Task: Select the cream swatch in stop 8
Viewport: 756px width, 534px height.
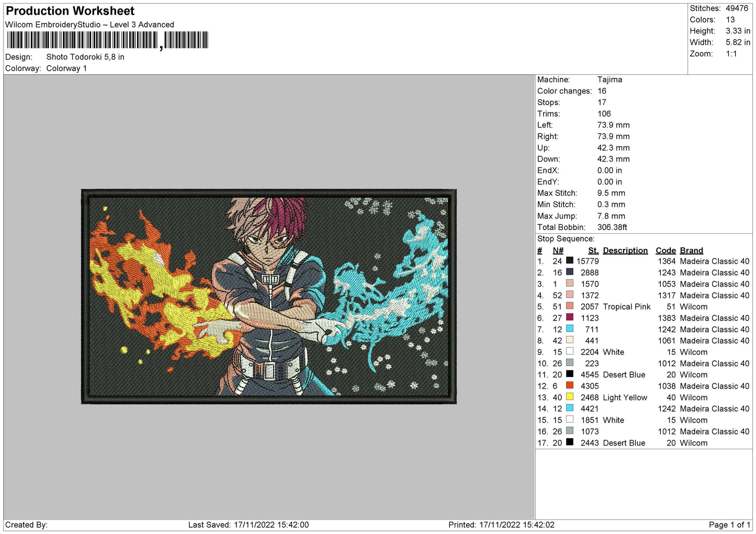Action: click(x=569, y=340)
